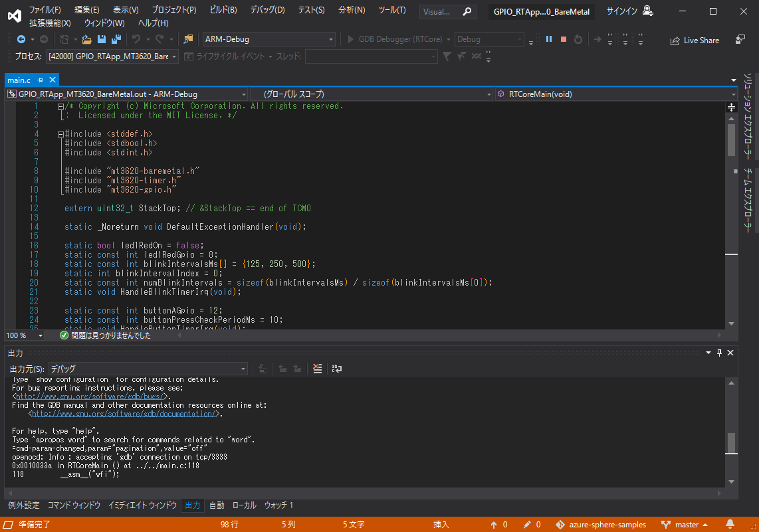This screenshot has width=759, height=532.
Task: Split the editor window with the splitter icon
Action: click(731, 107)
